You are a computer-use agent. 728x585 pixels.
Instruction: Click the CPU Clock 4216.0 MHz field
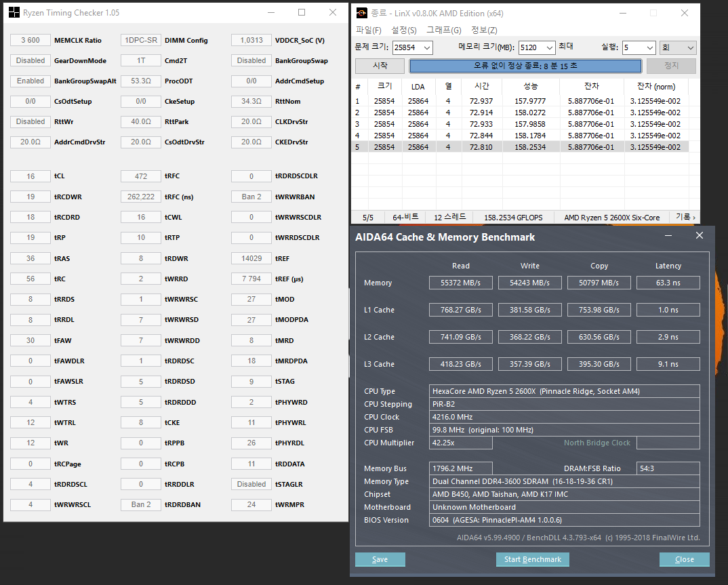click(565, 417)
